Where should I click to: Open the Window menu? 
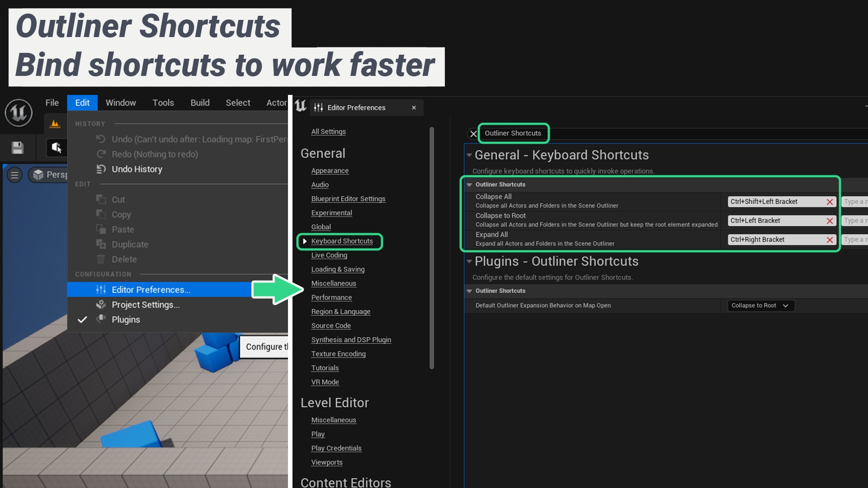120,103
